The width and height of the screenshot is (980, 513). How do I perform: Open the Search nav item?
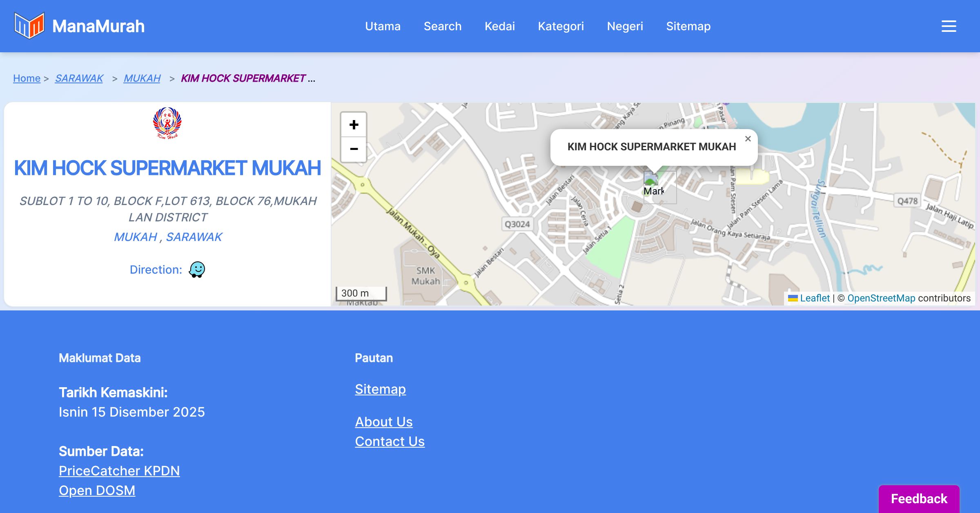coord(442,26)
